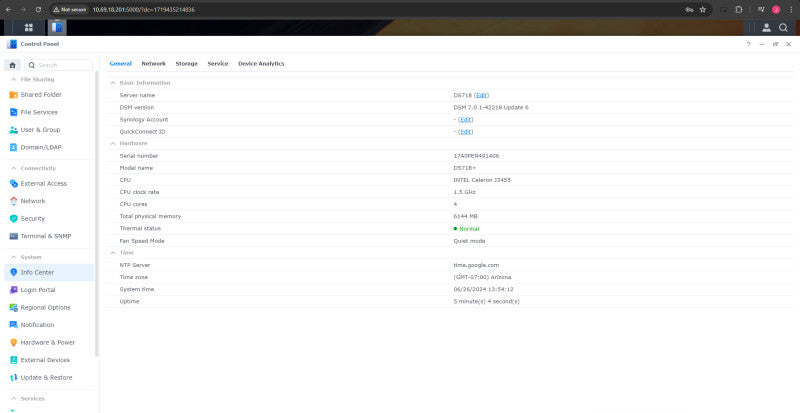Collapse the Time section
The width and height of the screenshot is (800, 413).
[x=113, y=253]
